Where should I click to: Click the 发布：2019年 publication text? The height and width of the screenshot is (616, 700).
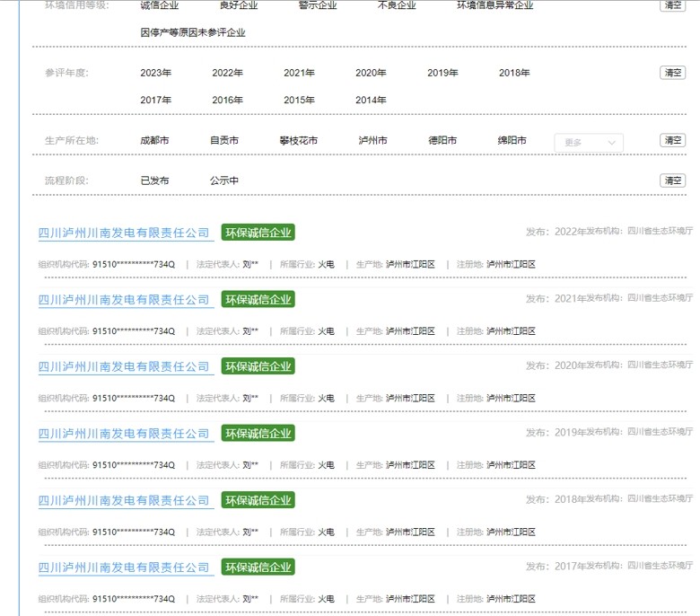pos(556,433)
